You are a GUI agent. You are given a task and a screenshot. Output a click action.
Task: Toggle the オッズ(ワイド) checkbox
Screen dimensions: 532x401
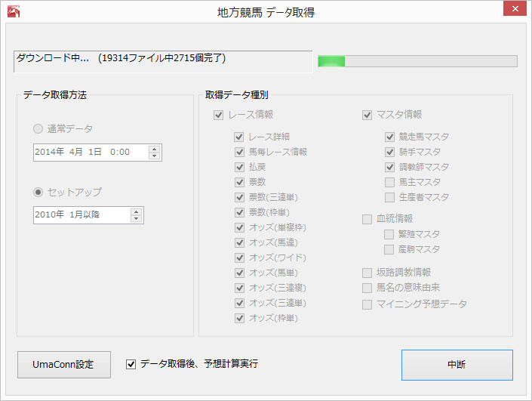pos(239,258)
